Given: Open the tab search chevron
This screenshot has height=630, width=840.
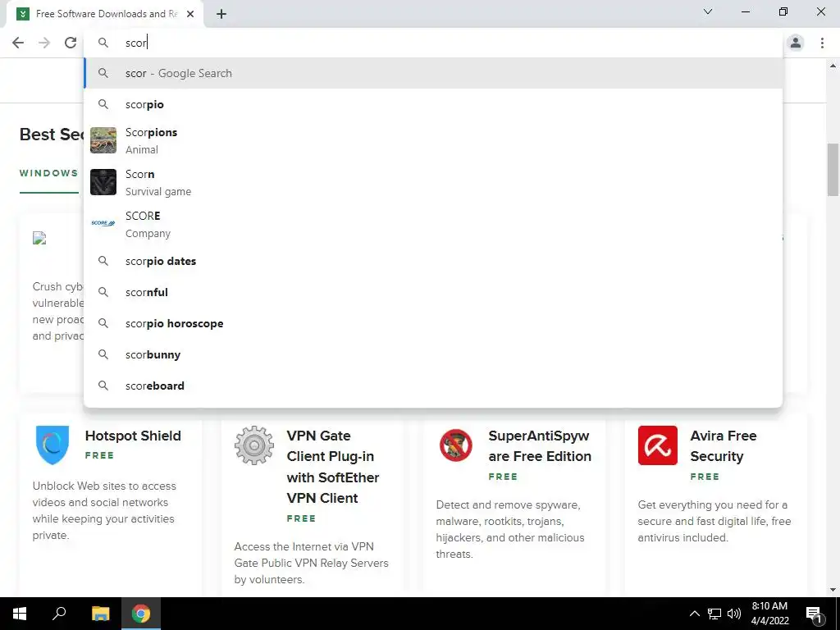Looking at the screenshot, I should [x=708, y=11].
